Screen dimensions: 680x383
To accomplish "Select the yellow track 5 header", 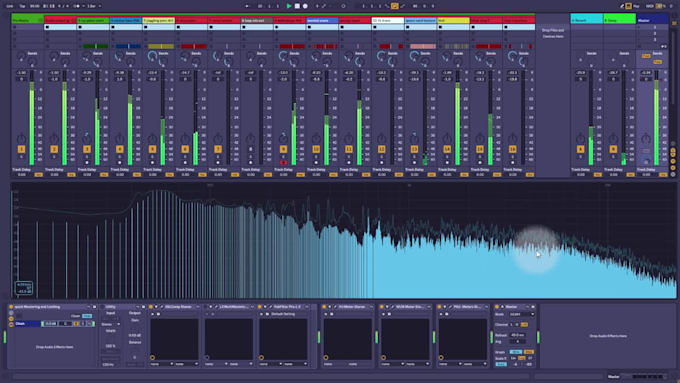I will click(159, 20).
